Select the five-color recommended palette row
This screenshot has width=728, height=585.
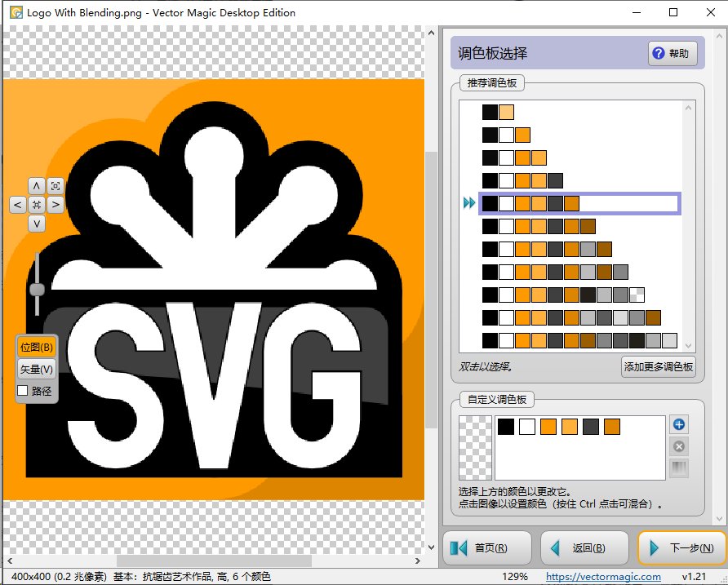point(579,180)
